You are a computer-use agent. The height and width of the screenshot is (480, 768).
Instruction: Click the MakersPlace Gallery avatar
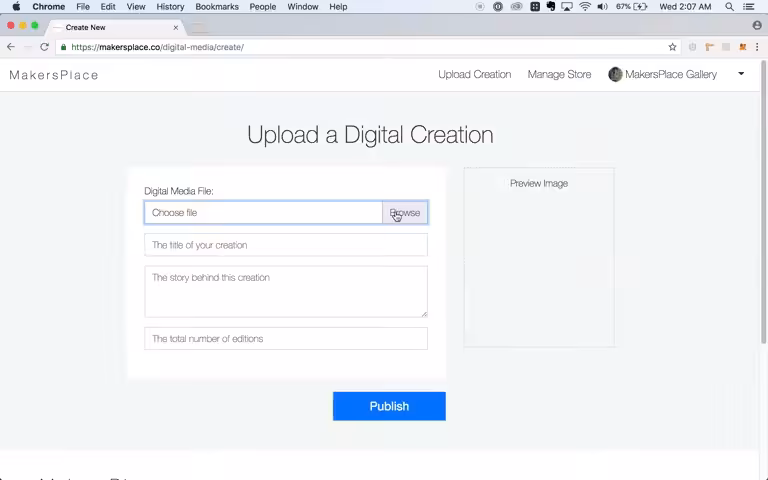615,74
